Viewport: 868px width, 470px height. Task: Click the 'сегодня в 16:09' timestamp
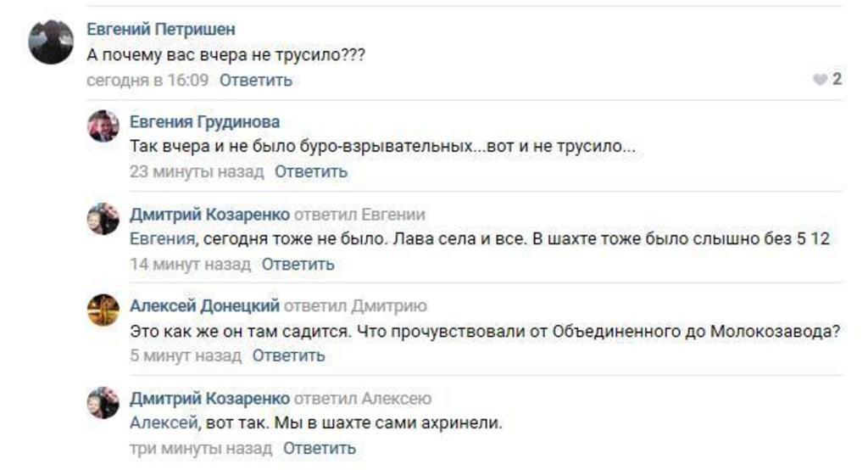[x=147, y=81]
